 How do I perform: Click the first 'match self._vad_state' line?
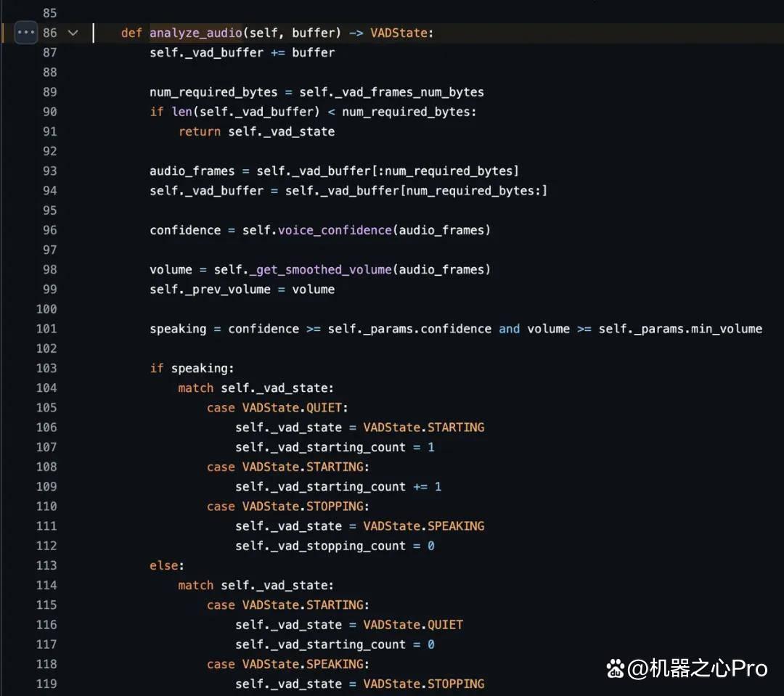256,388
